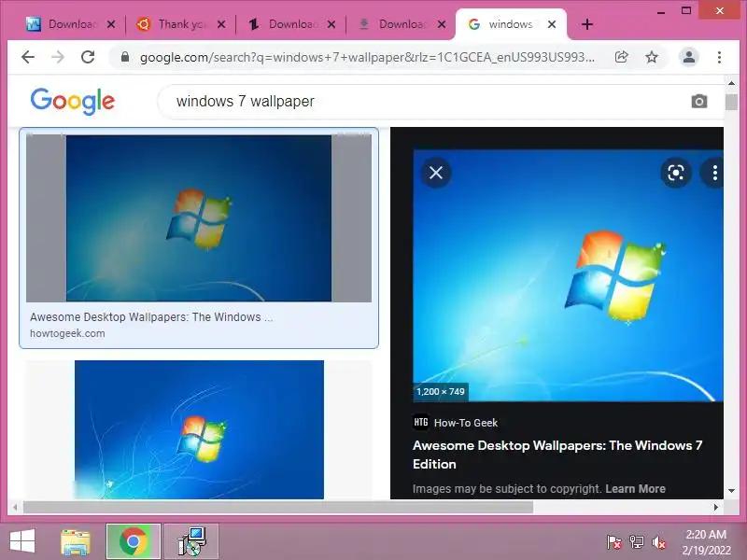Click the Action Center flag tray icon

[614, 542]
